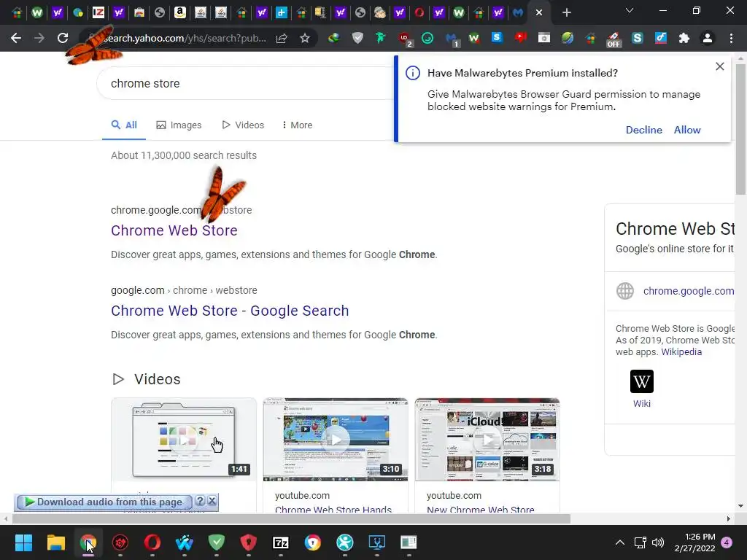Reload the Yahoo search page

pos(63,38)
